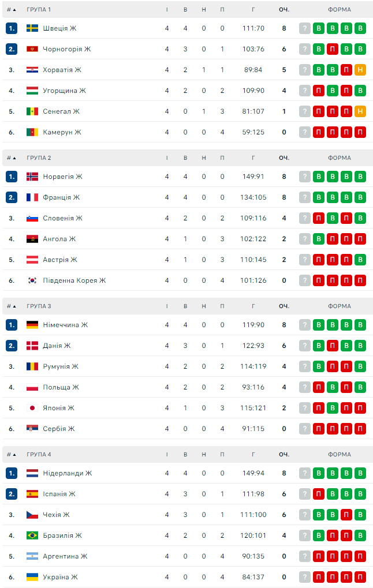
Task: Click the Sweden flag icon
Action: 32,28
